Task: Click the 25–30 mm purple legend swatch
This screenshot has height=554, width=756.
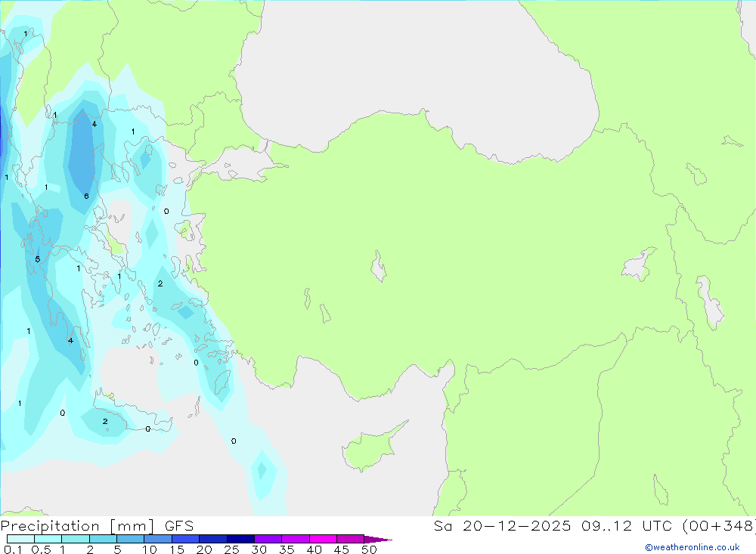Action: pos(240,539)
